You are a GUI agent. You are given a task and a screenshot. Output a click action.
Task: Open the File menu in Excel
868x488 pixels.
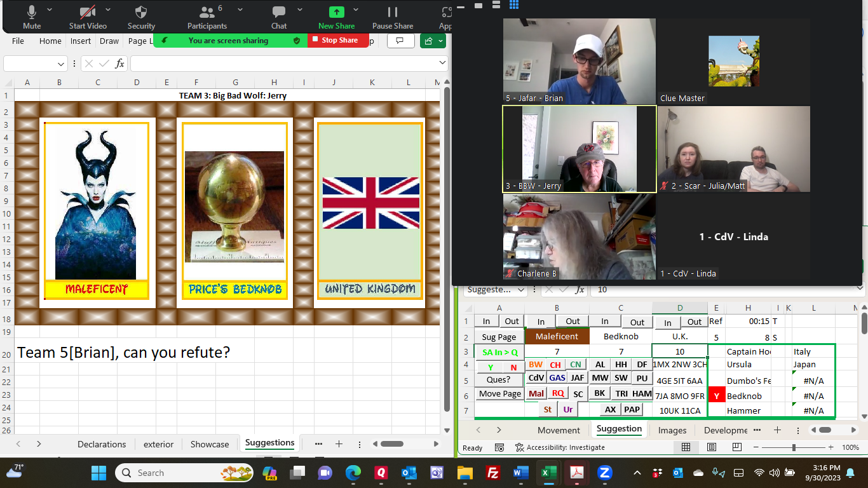click(18, 41)
